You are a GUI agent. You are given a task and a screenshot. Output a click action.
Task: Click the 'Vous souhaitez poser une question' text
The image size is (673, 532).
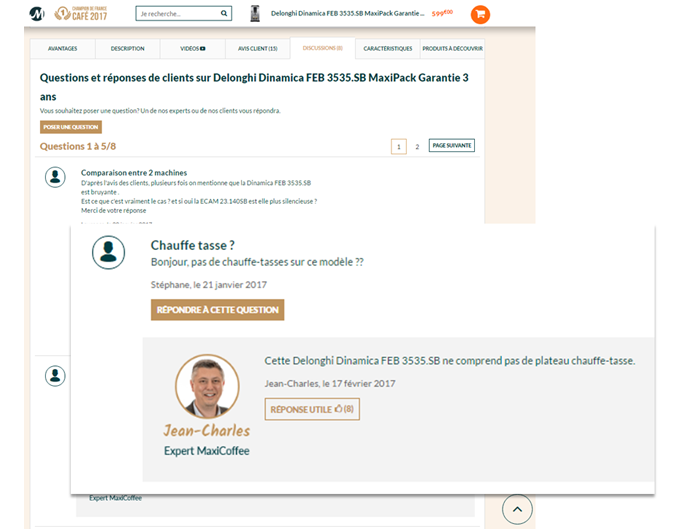click(160, 111)
